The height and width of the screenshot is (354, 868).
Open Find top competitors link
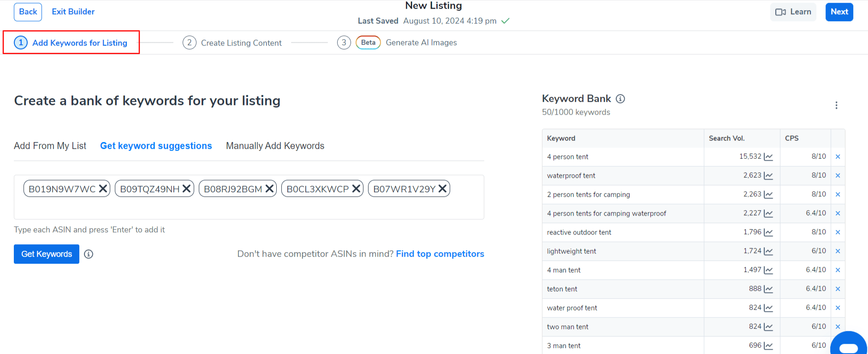coord(440,254)
